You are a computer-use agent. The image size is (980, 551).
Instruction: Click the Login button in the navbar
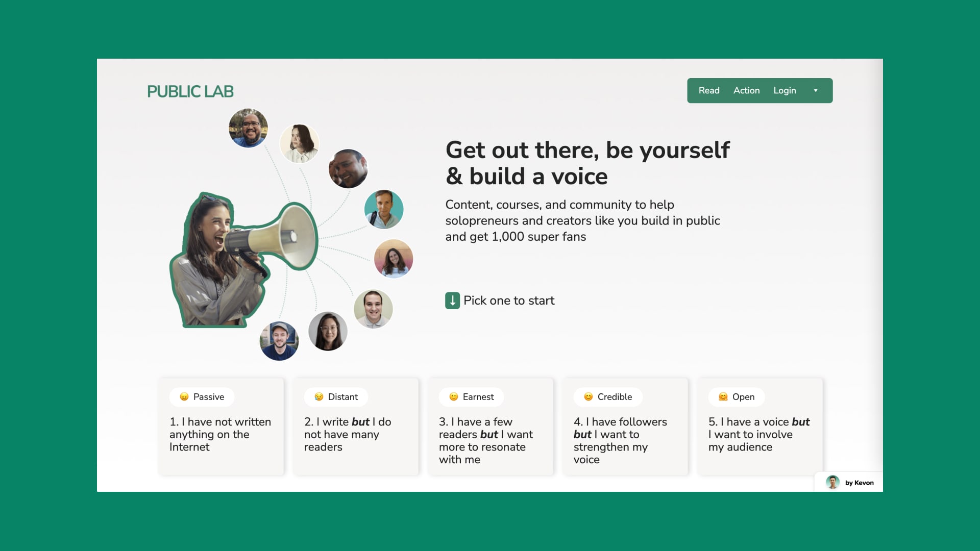click(785, 90)
